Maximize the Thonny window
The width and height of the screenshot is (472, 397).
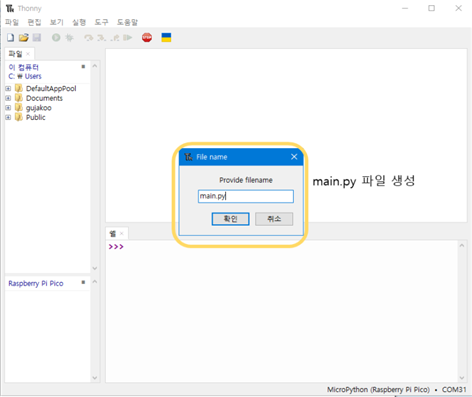pyautogui.click(x=432, y=8)
